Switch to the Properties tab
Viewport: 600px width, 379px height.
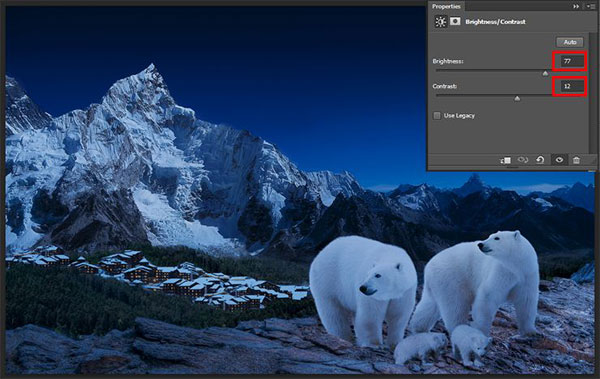tap(446, 7)
